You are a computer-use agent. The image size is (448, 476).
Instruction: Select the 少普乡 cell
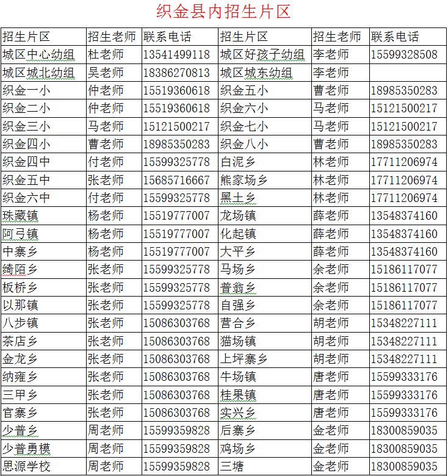click(44, 430)
